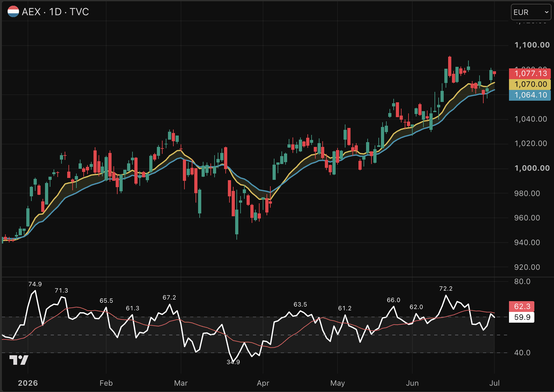Select the blue 1,064.10 moving average label
Screen dimensions: 554x392
coord(530,95)
